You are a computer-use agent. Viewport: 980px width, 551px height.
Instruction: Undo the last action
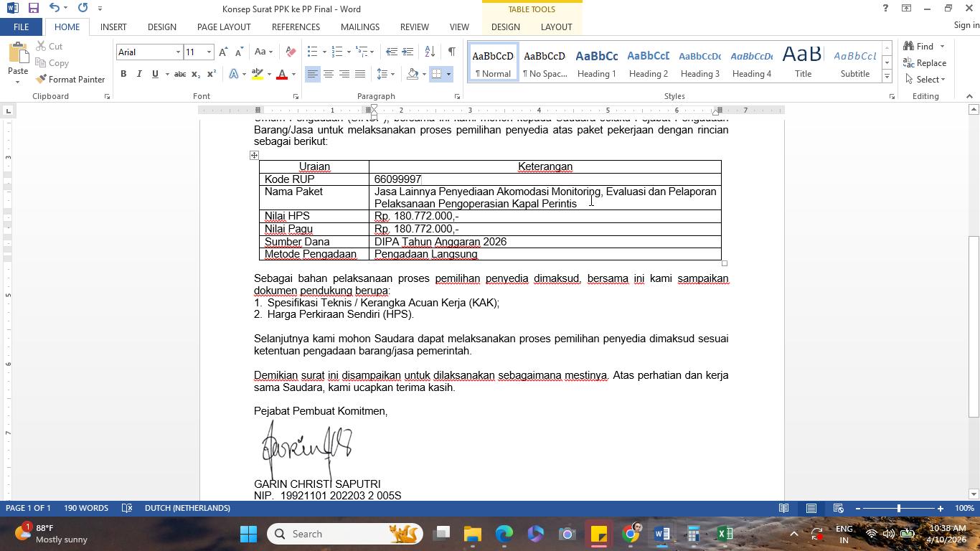[x=55, y=9]
